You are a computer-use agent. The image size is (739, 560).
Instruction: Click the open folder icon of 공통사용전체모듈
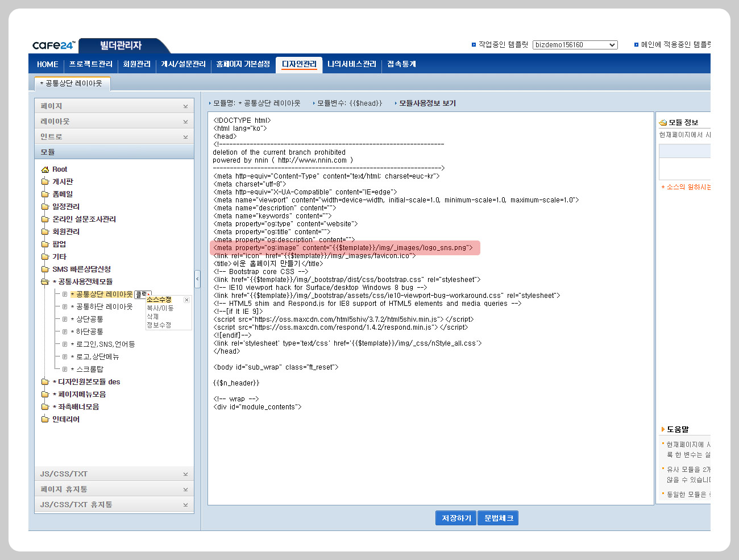point(45,282)
